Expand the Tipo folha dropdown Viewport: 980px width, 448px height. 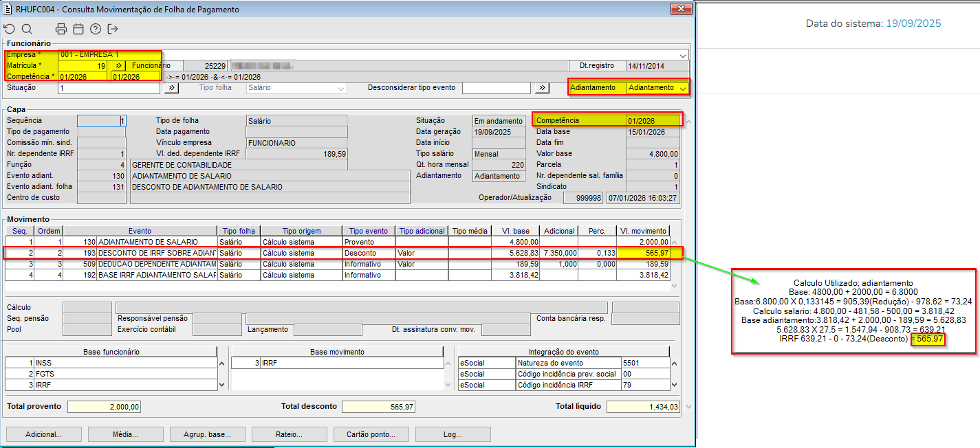pos(342,88)
